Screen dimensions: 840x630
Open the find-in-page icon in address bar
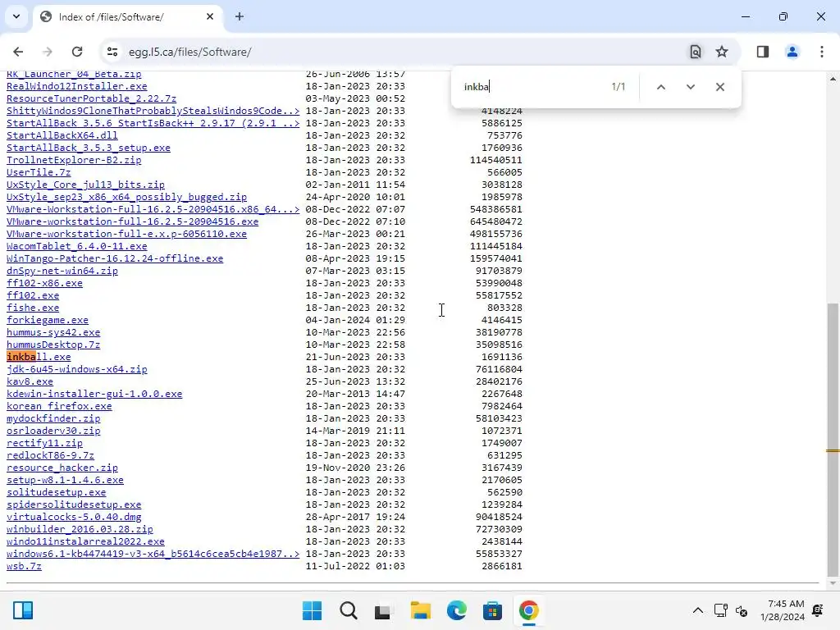click(x=696, y=52)
